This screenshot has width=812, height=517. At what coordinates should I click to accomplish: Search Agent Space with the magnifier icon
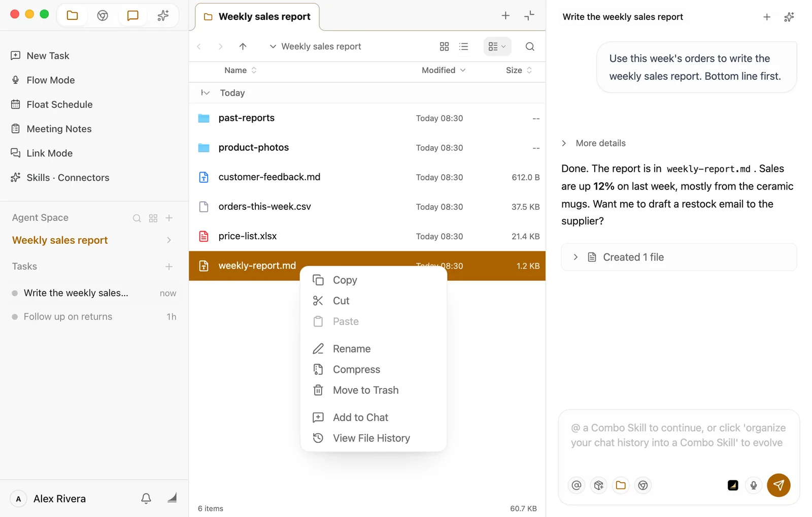[x=137, y=218]
